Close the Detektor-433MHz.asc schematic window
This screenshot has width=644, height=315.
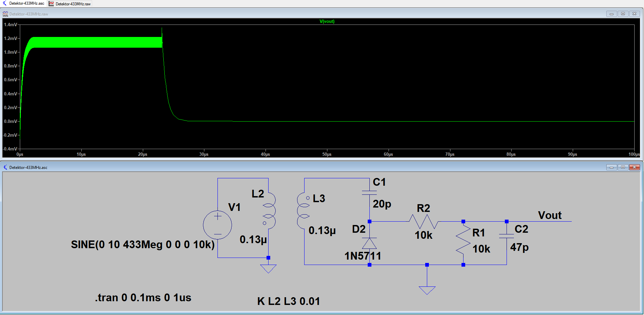tap(634, 167)
